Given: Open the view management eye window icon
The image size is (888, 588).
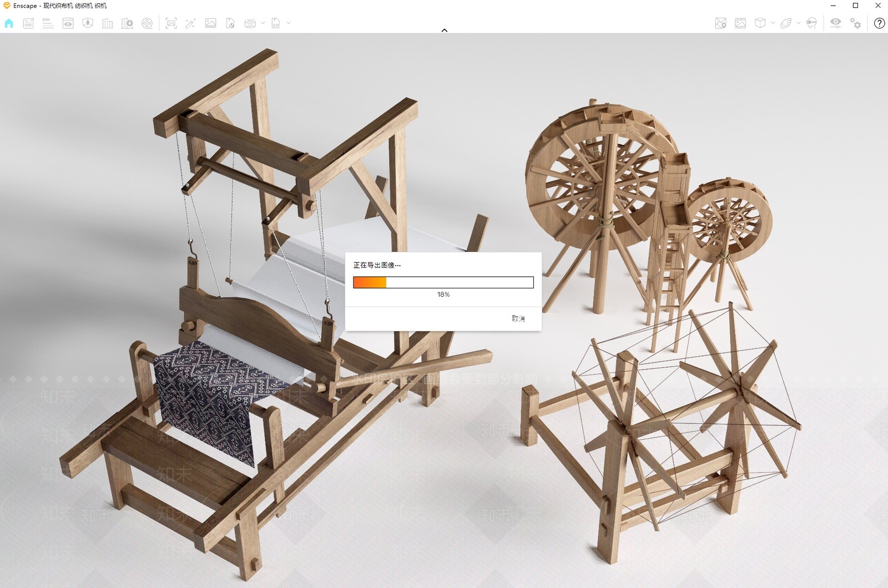Looking at the screenshot, I should tap(68, 23).
